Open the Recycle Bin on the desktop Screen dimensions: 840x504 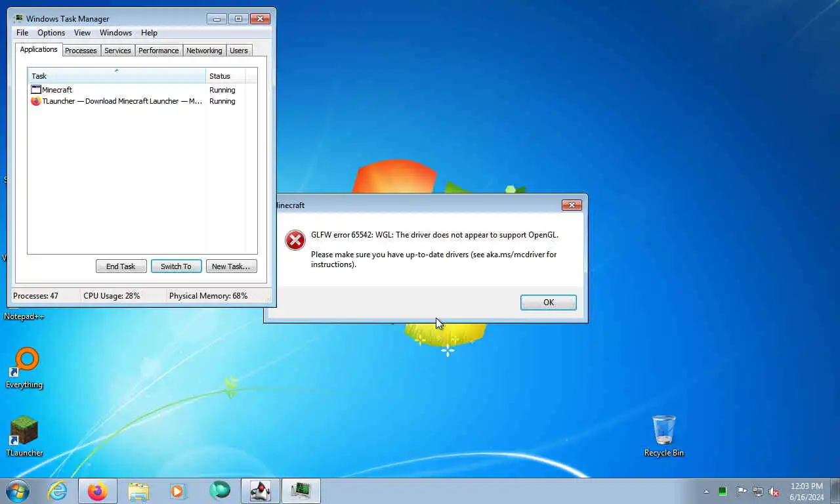point(663,436)
